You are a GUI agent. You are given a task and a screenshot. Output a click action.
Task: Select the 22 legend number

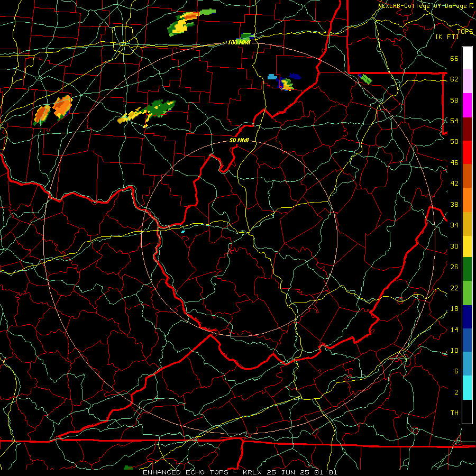click(x=454, y=288)
